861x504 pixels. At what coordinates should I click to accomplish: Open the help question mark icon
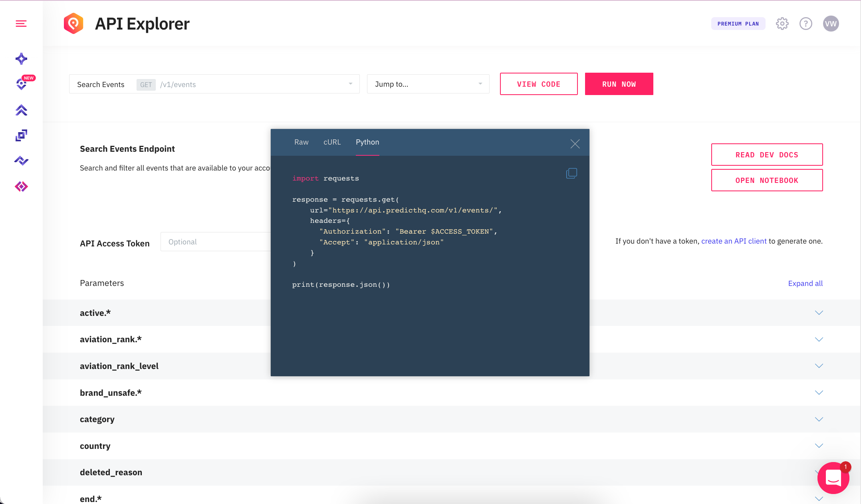point(805,24)
